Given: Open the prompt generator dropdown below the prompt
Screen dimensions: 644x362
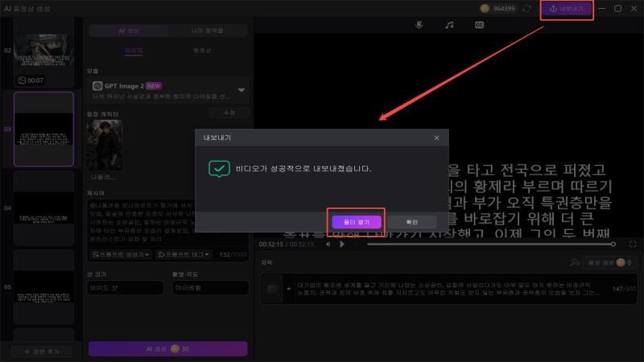Looking at the screenshot, I should [120, 254].
